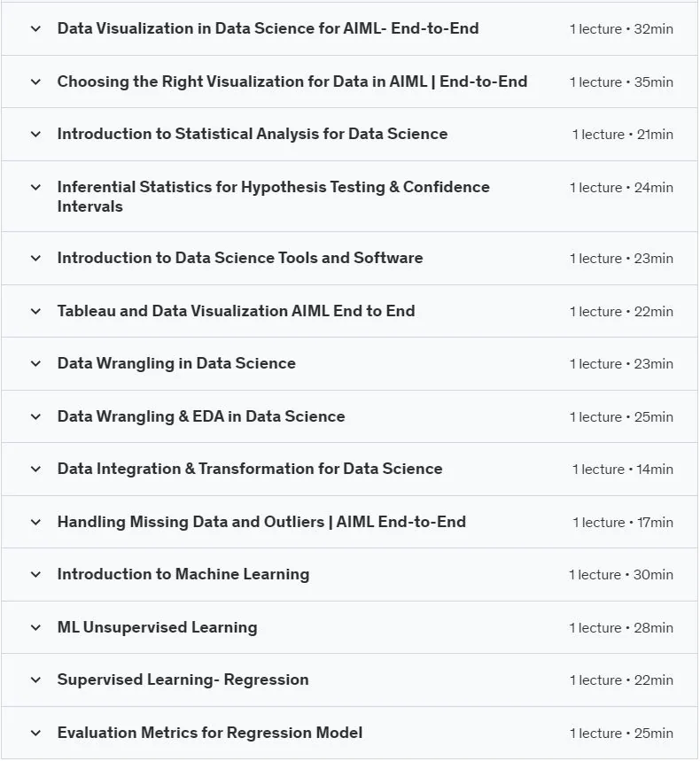Image resolution: width=700 pixels, height=761 pixels.
Task: Click the 30min Machine Learning duration label
Action: (x=653, y=575)
